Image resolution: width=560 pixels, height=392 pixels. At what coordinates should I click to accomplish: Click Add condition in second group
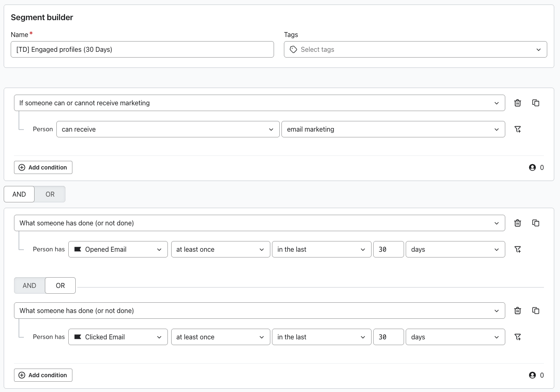coord(43,375)
